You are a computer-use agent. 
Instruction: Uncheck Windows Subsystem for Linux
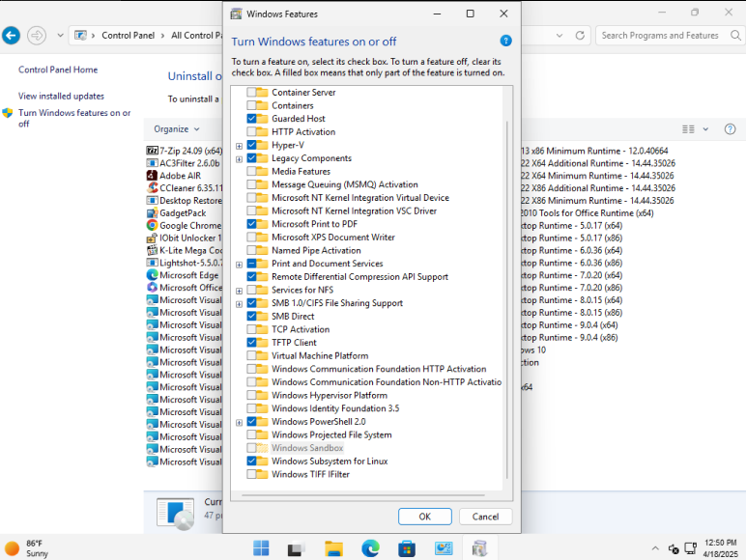pyautogui.click(x=251, y=461)
